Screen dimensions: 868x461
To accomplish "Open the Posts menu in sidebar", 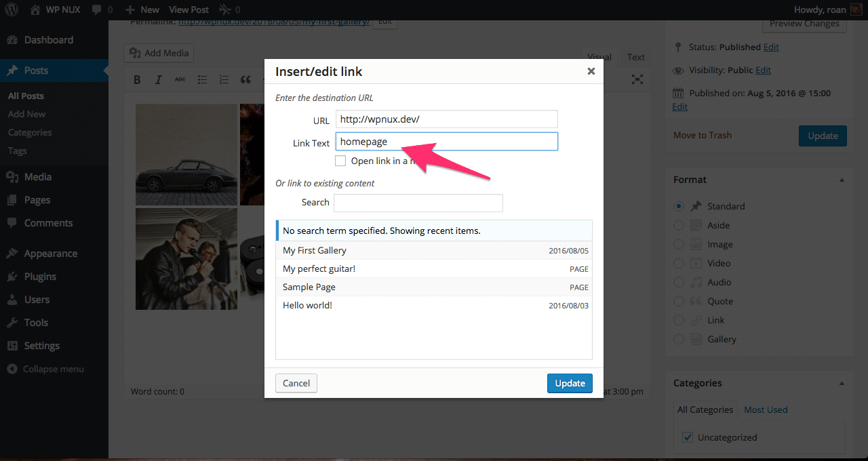I will tap(54, 71).
